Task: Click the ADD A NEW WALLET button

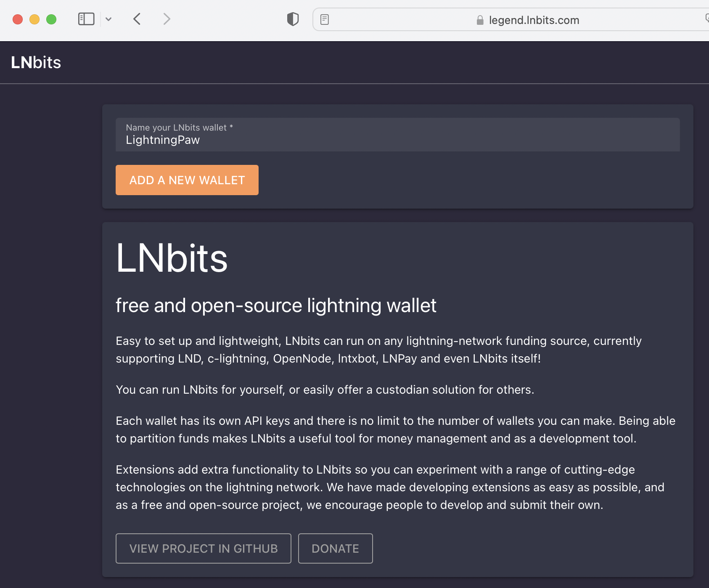Action: point(187,180)
